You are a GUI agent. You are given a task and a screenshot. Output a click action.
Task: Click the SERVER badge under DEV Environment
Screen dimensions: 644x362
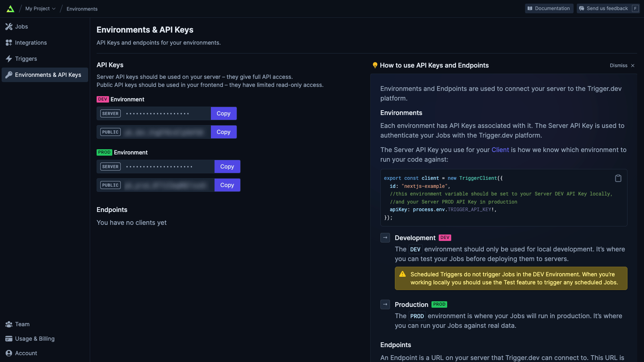(x=110, y=113)
